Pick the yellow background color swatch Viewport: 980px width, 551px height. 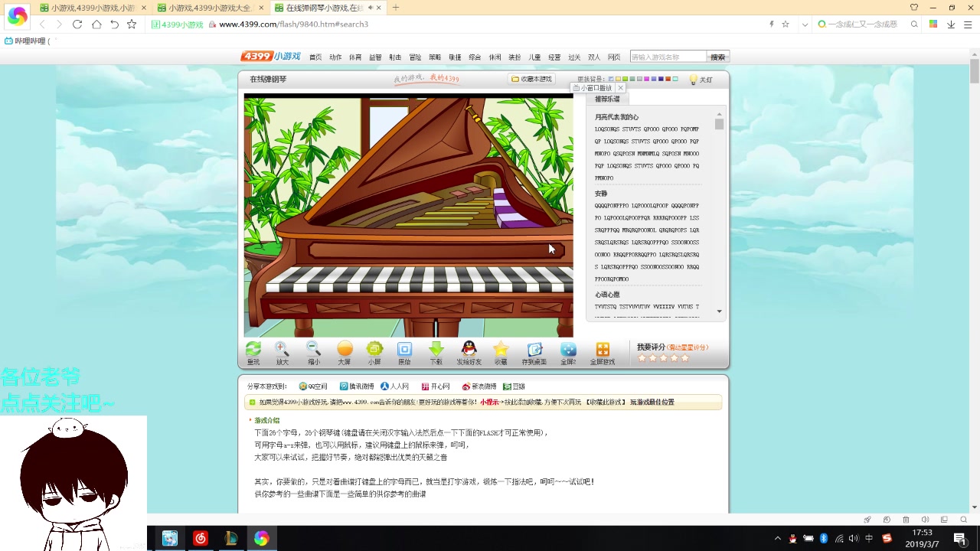pyautogui.click(x=618, y=80)
